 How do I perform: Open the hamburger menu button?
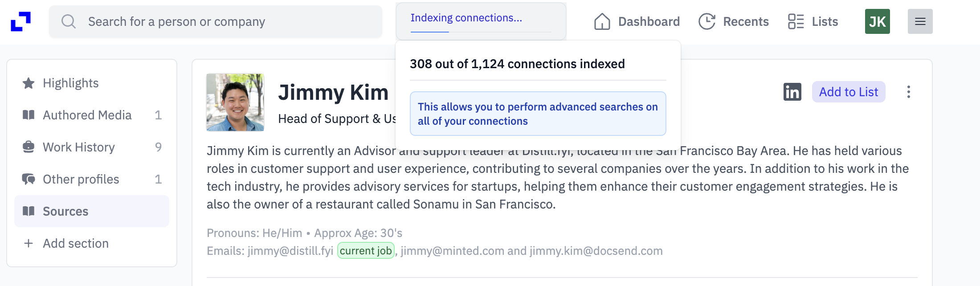tap(920, 21)
